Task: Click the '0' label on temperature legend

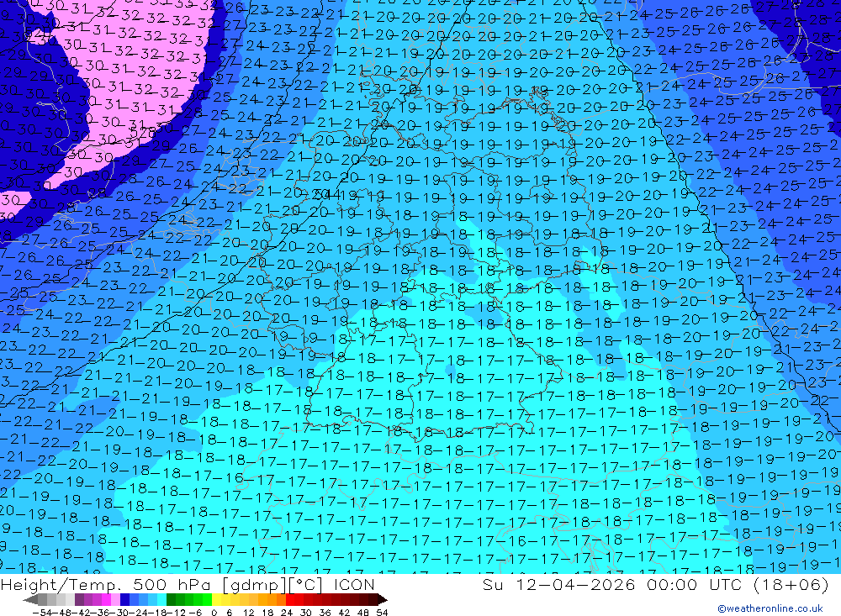Action: point(214,613)
